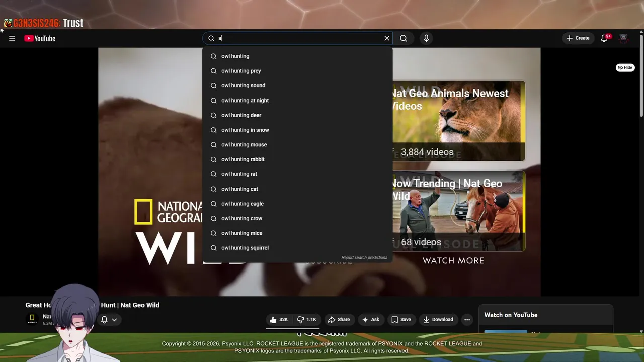Select suggestion "owl hunting at night"
644x362 pixels.
[x=297, y=101]
